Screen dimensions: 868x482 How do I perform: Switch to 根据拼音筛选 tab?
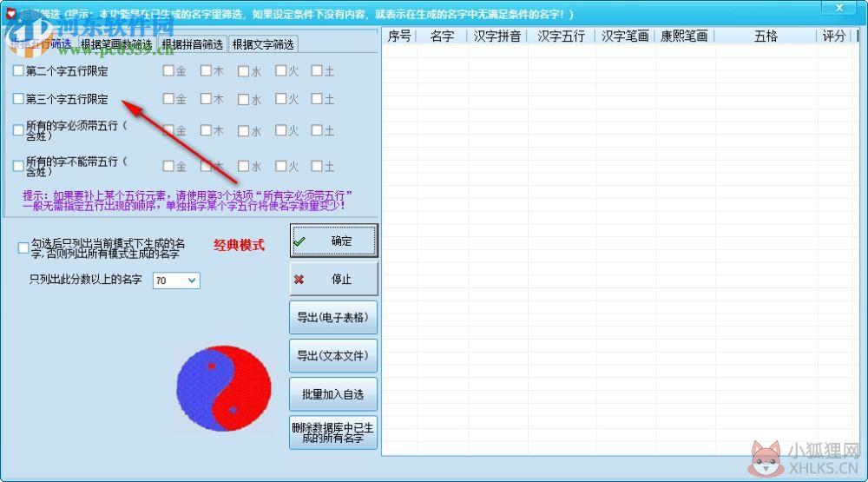(192, 44)
